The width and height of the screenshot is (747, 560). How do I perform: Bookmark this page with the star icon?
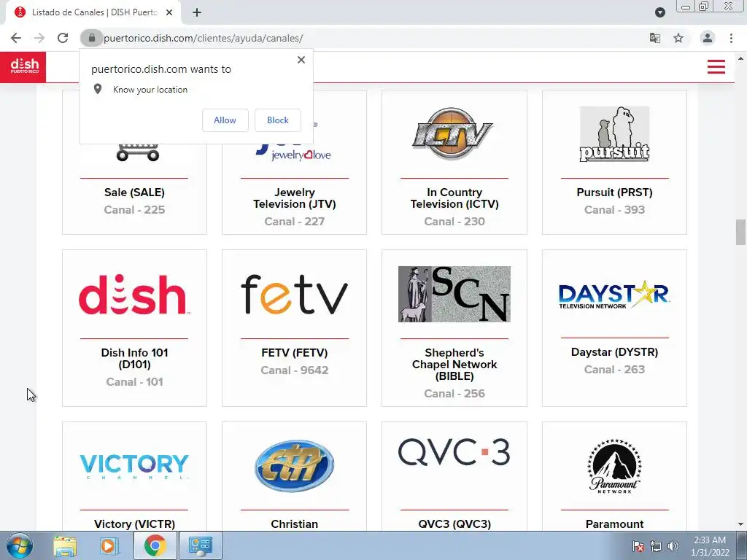click(678, 38)
